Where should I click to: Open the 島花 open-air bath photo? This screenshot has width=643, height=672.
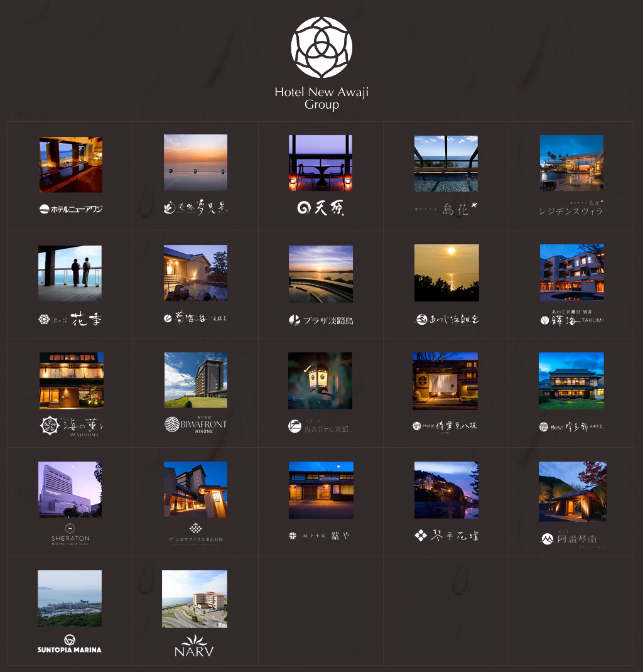click(x=446, y=164)
